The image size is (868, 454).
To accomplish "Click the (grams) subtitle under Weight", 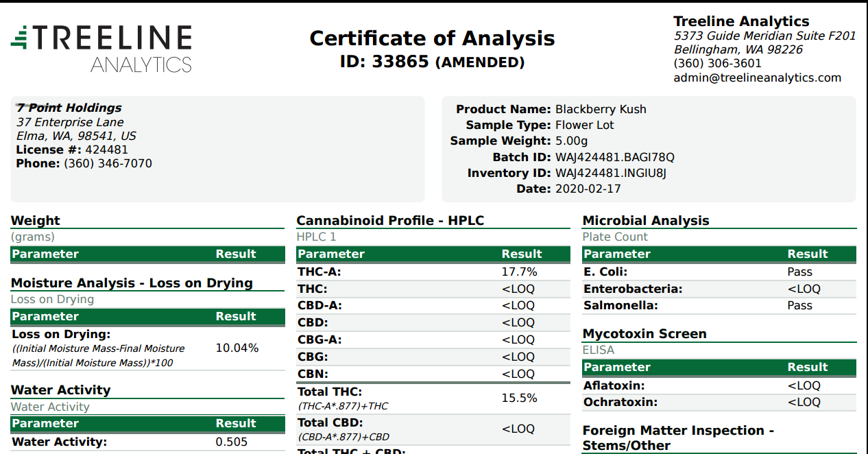I will click(x=33, y=237).
